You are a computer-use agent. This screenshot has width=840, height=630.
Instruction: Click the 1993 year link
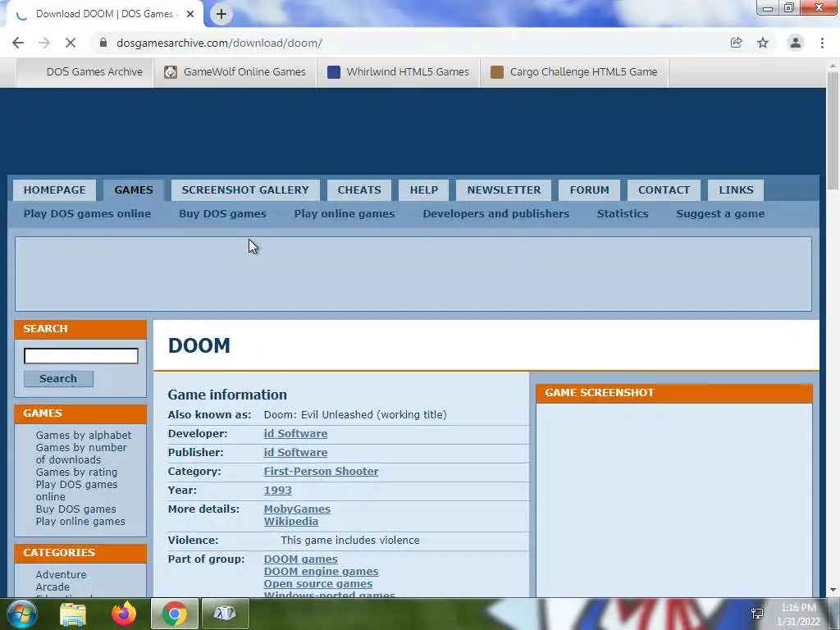[277, 490]
